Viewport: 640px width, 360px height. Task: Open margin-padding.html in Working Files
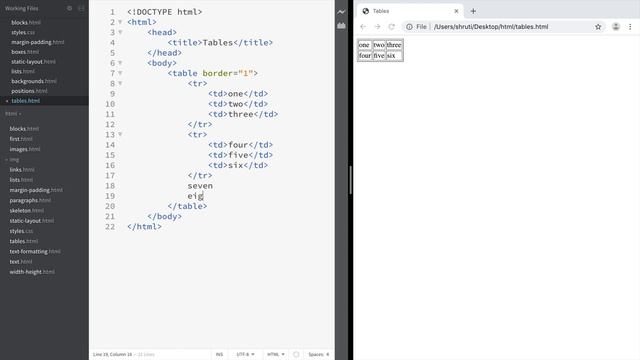tap(38, 42)
